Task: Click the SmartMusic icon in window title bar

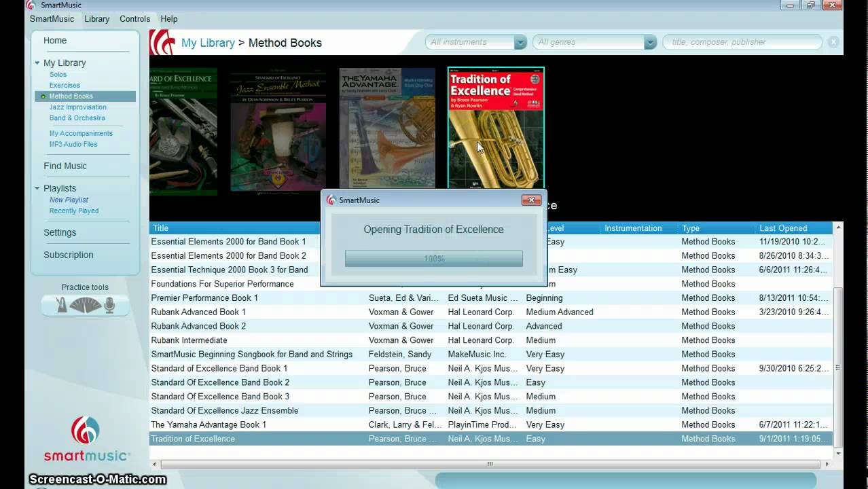Action: [x=30, y=5]
